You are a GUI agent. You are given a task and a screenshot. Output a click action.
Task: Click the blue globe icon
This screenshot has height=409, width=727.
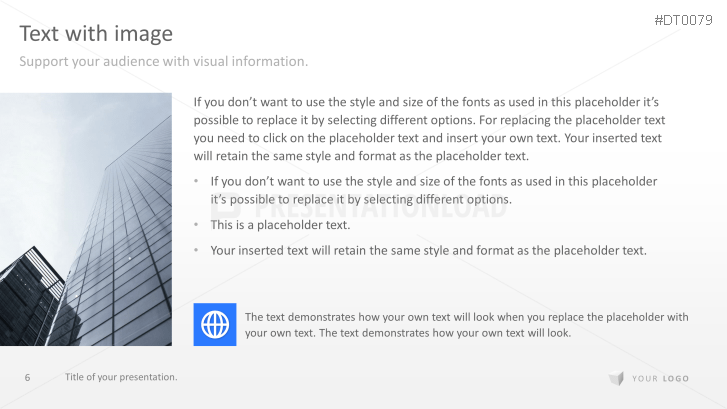click(215, 324)
